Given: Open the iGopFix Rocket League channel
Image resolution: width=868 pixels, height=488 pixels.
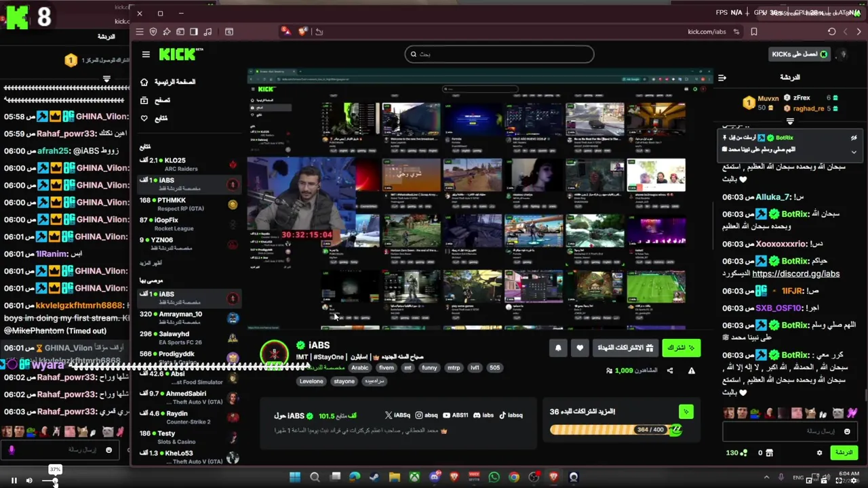Looking at the screenshot, I should click(189, 224).
